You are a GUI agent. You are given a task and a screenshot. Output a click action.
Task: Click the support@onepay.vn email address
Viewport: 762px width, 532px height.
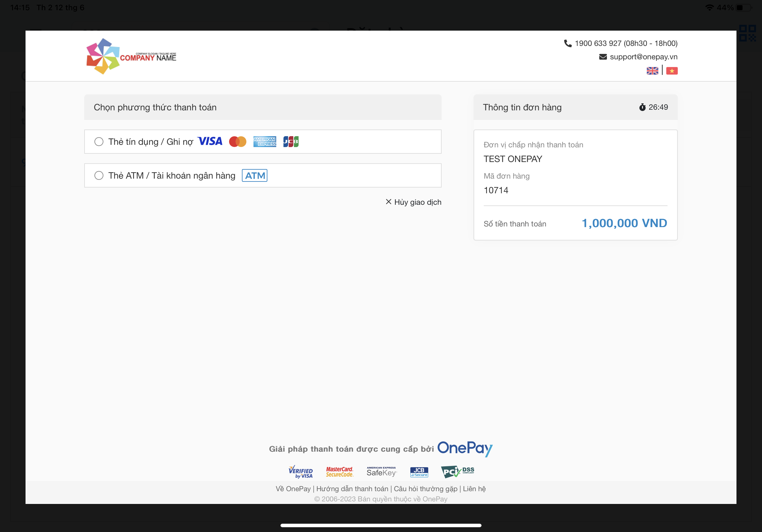644,57
